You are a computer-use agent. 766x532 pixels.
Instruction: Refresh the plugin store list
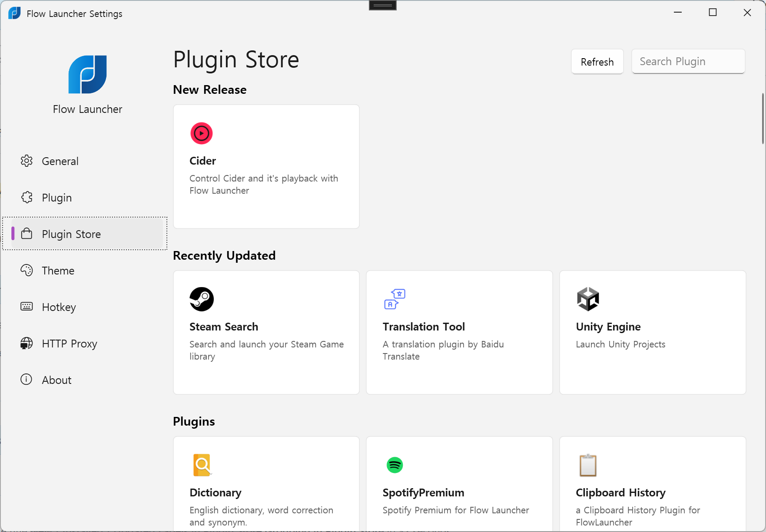pos(597,62)
